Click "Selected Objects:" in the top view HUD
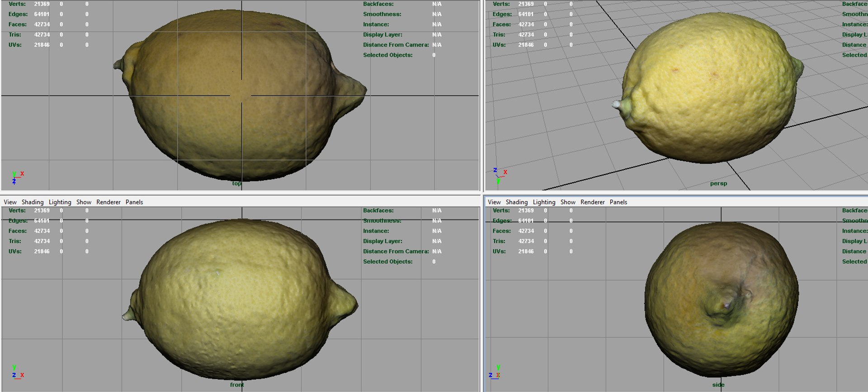Image resolution: width=868 pixels, height=392 pixels. 388,55
